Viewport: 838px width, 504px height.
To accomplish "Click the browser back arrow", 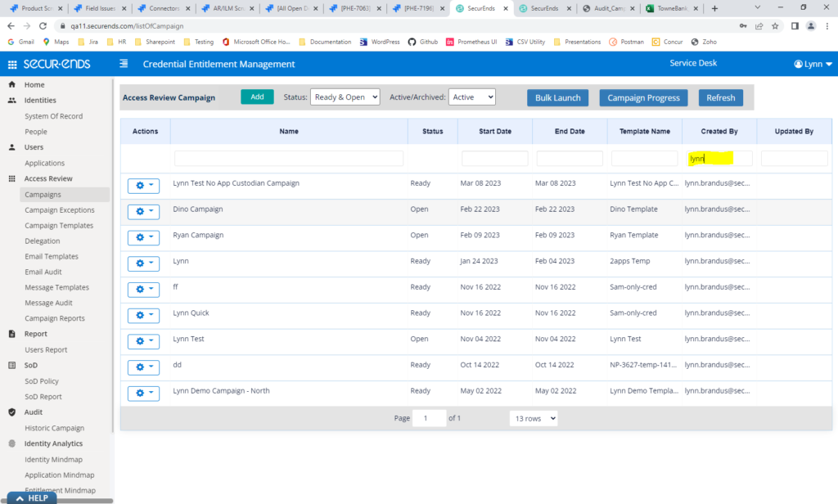I will [11, 25].
